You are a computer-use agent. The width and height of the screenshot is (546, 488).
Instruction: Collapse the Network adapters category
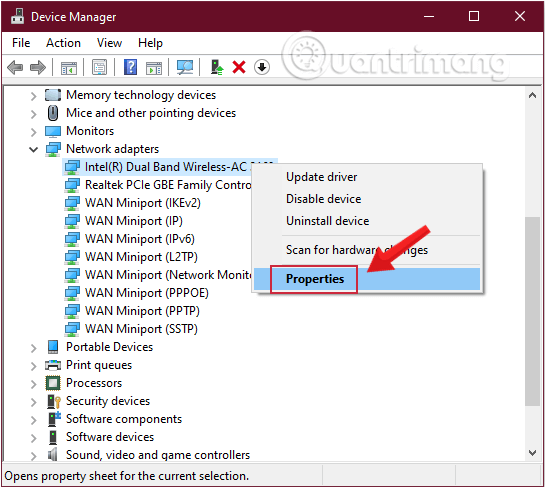coord(33,150)
